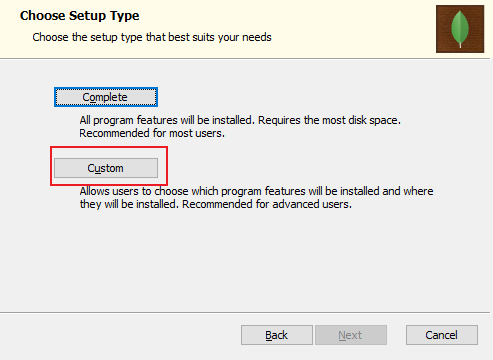Click the 'Choose Setup Type' heading
This screenshot has width=493, height=360.
coord(80,16)
